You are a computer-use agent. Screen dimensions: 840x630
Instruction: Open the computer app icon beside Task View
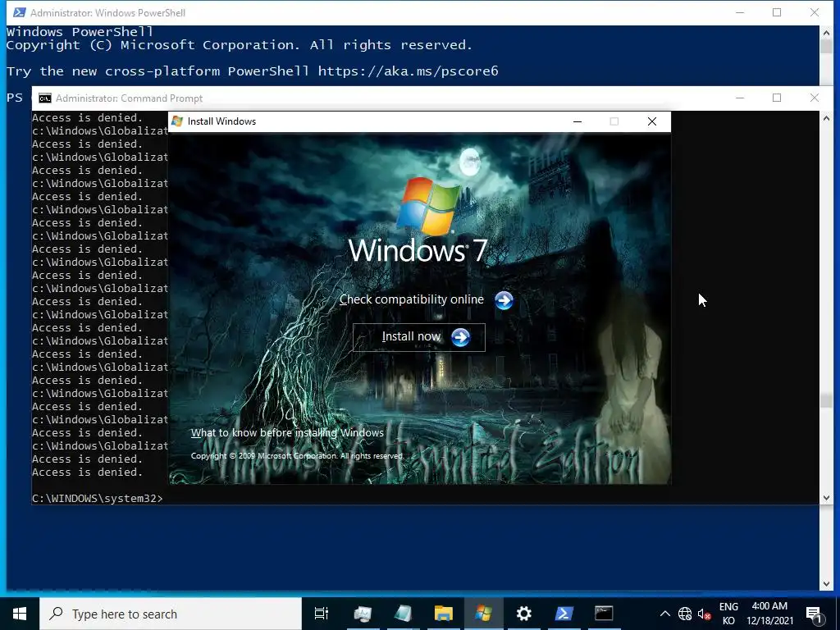pos(363,614)
